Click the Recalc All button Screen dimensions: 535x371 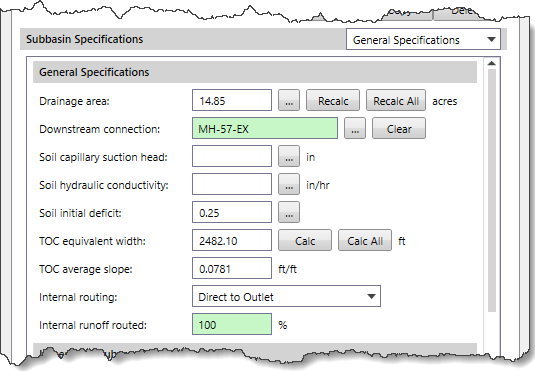pyautogui.click(x=396, y=101)
